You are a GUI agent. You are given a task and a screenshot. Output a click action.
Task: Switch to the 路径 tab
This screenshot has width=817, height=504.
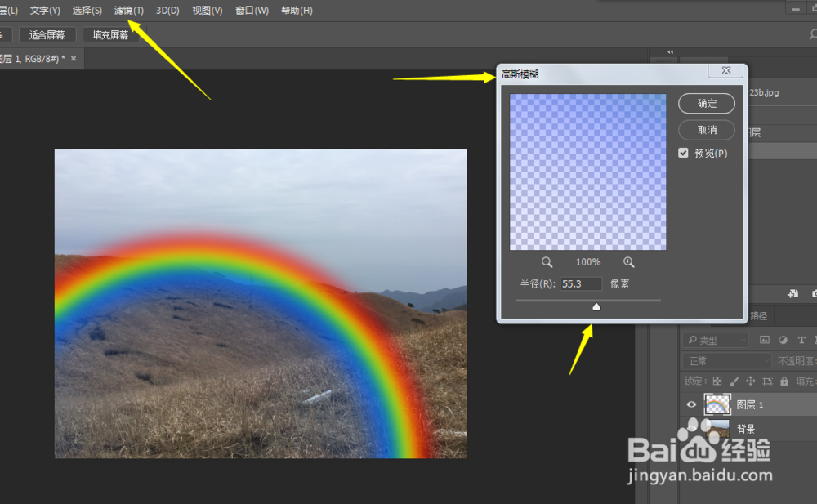[758, 316]
